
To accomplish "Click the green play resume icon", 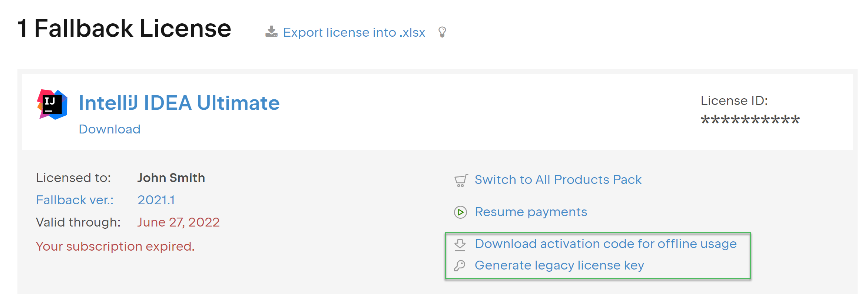I will (460, 212).
